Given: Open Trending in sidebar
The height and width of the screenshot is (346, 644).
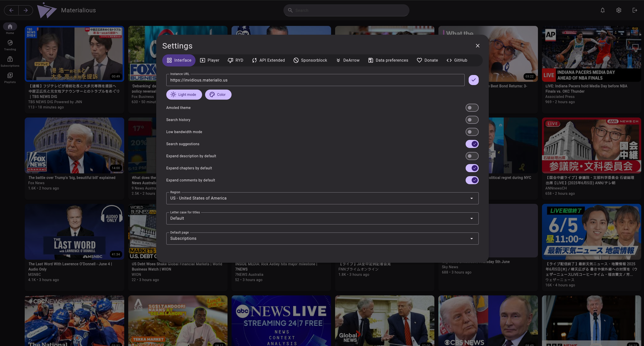Looking at the screenshot, I should [x=10, y=45].
